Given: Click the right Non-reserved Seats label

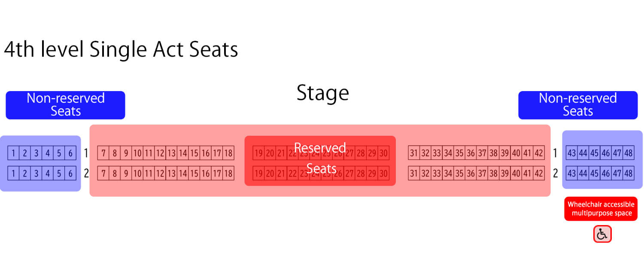Looking at the screenshot, I should (577, 105).
